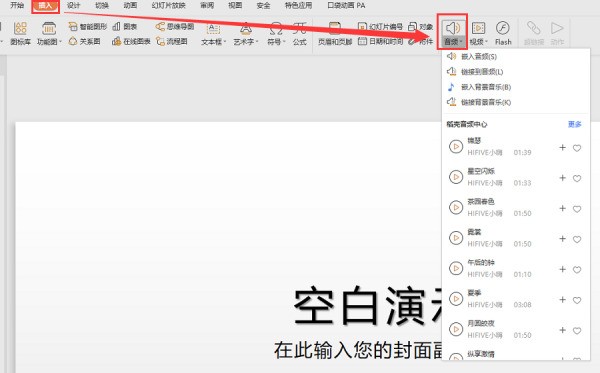This screenshot has width=600, height=373.
Task: Switch to the 审阅 tab
Action: point(207,5)
